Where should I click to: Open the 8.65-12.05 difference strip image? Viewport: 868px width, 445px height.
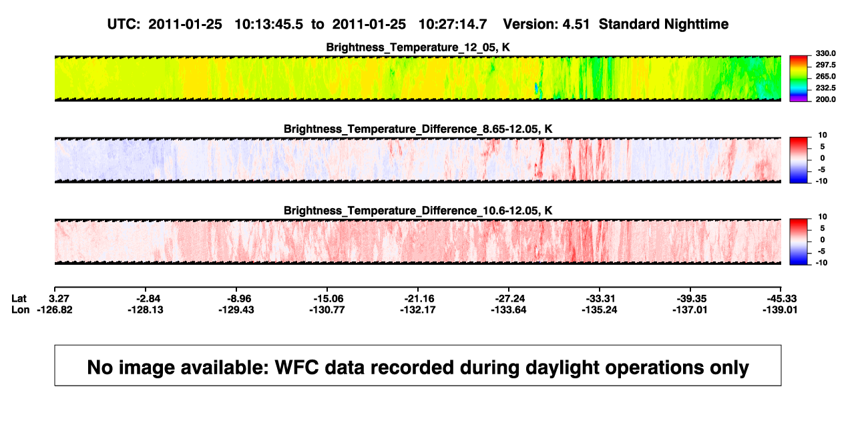[x=417, y=160]
